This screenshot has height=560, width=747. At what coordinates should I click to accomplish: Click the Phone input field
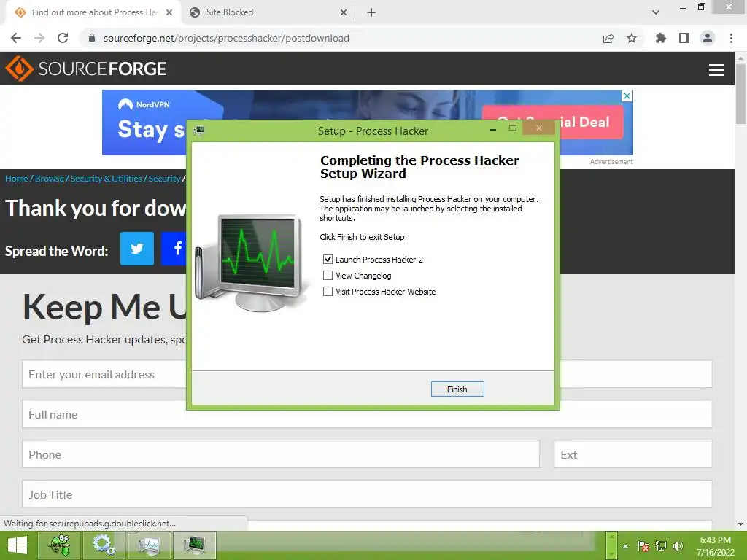coord(281,454)
